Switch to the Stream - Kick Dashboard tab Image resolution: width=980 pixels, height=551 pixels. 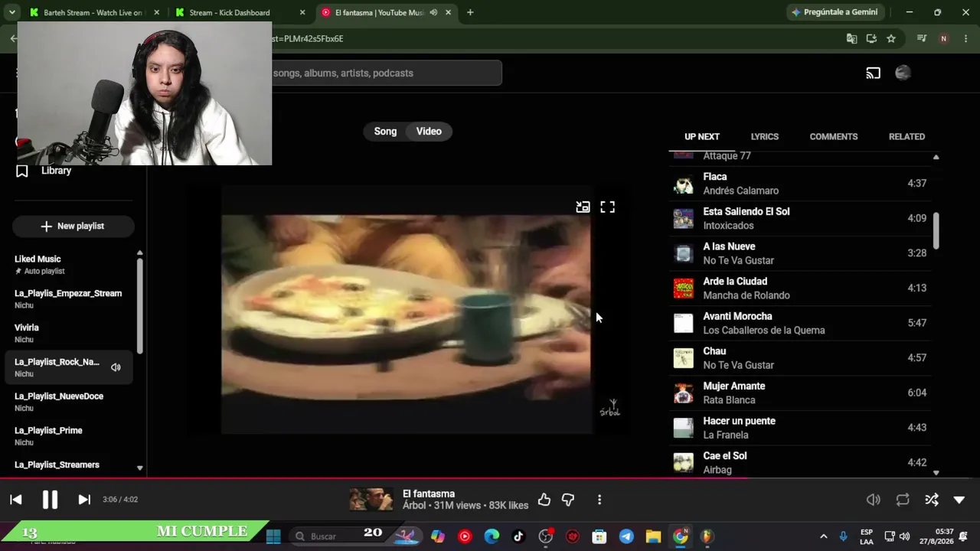[240, 12]
